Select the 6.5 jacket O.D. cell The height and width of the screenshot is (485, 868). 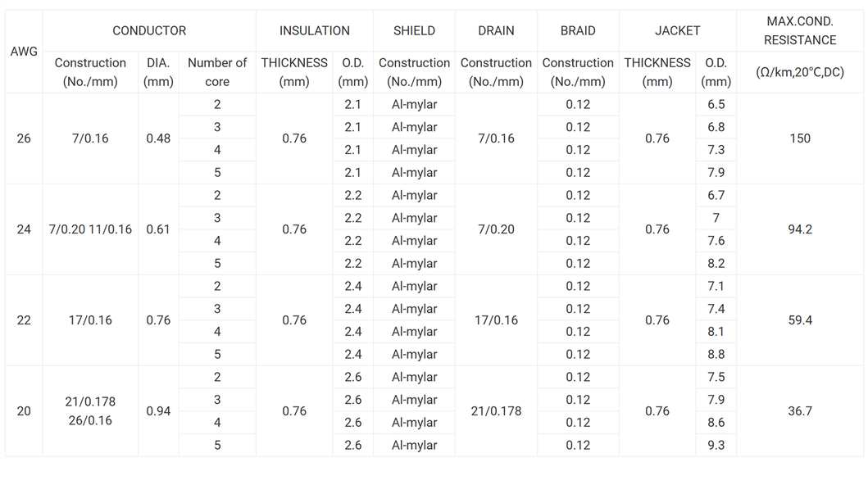click(x=716, y=105)
